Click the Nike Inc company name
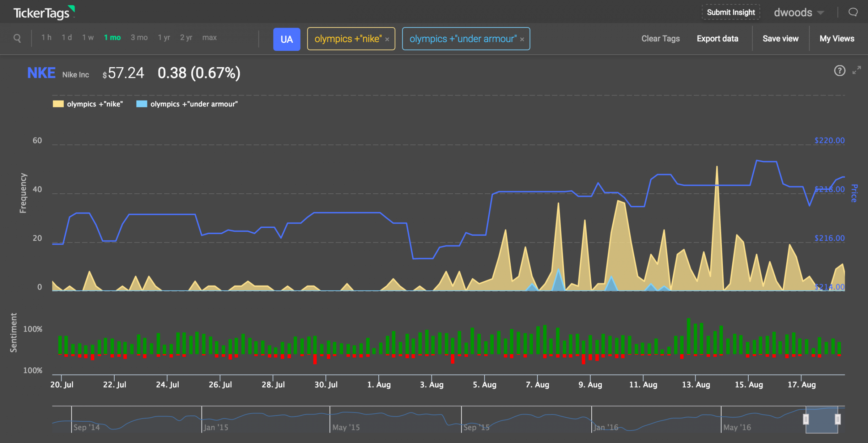Screen dimensions: 868x443 pos(76,75)
